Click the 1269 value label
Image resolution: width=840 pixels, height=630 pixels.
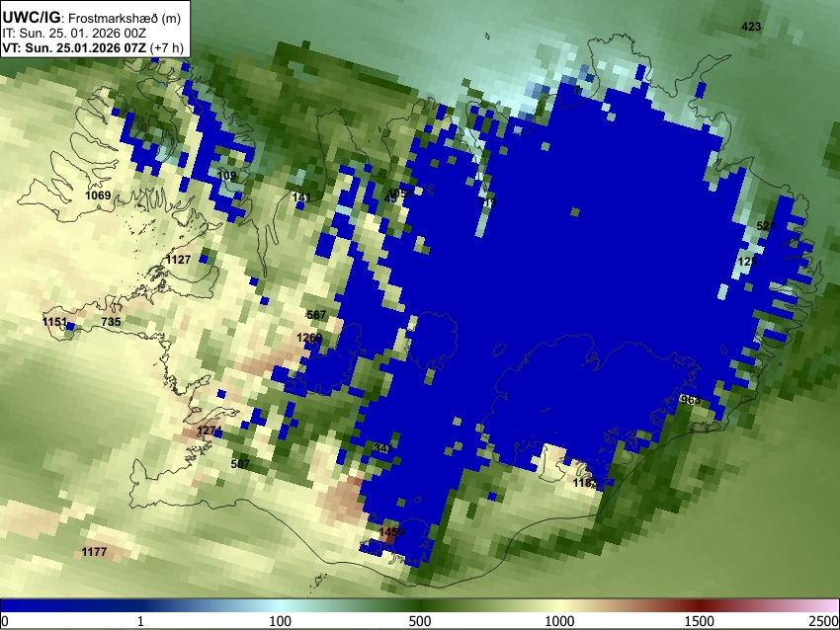click(309, 338)
